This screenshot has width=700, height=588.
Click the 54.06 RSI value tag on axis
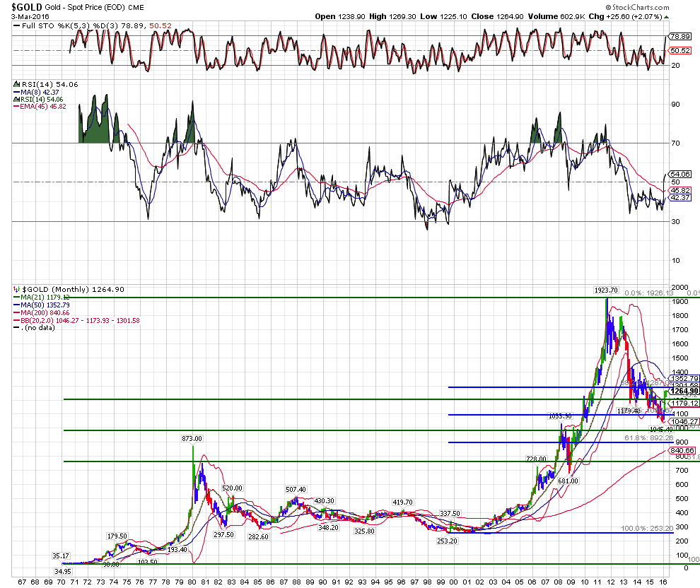(680, 174)
